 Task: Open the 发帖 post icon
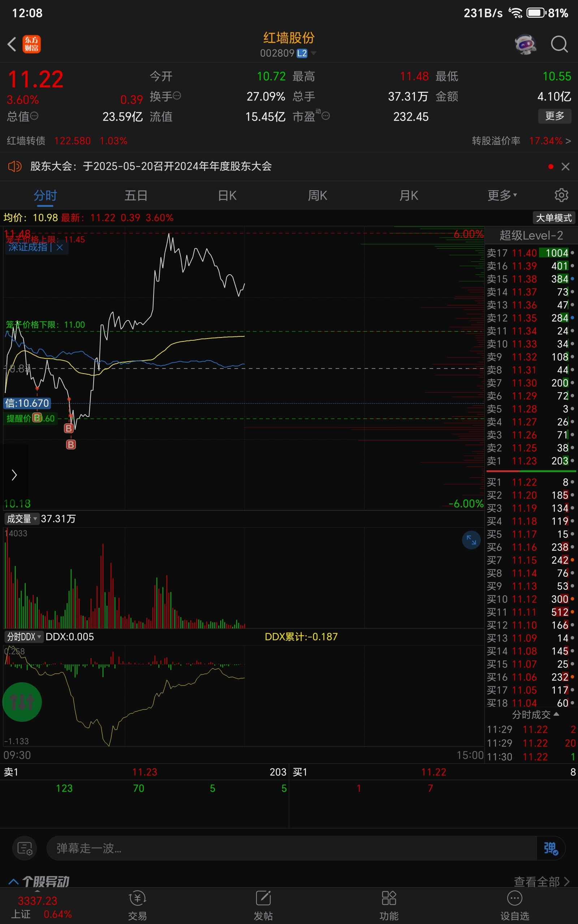pos(263,905)
